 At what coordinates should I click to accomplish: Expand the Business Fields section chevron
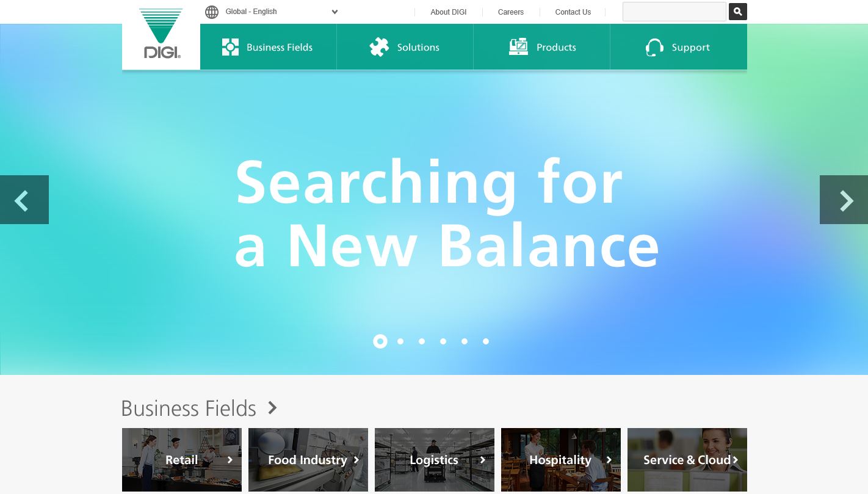(272, 407)
